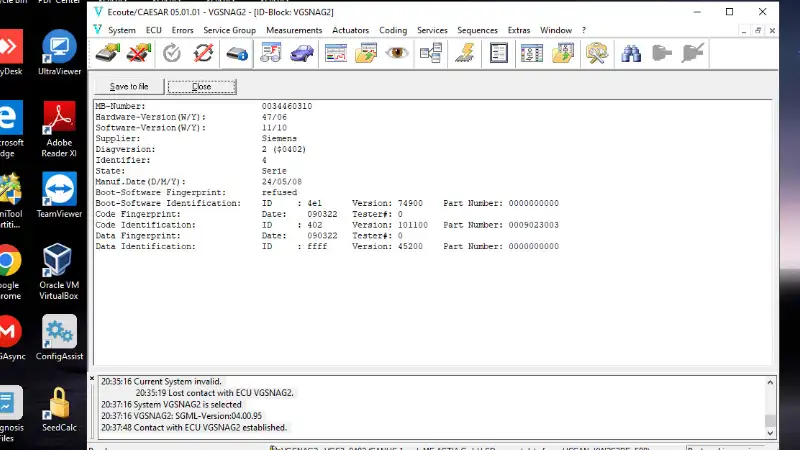Click the errors list toolbar icon
This screenshot has width=800, height=450.
270,53
